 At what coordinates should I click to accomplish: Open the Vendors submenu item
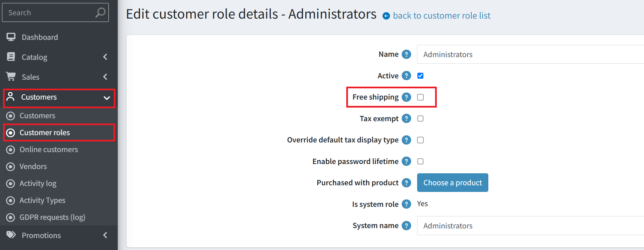pyautogui.click(x=59, y=166)
